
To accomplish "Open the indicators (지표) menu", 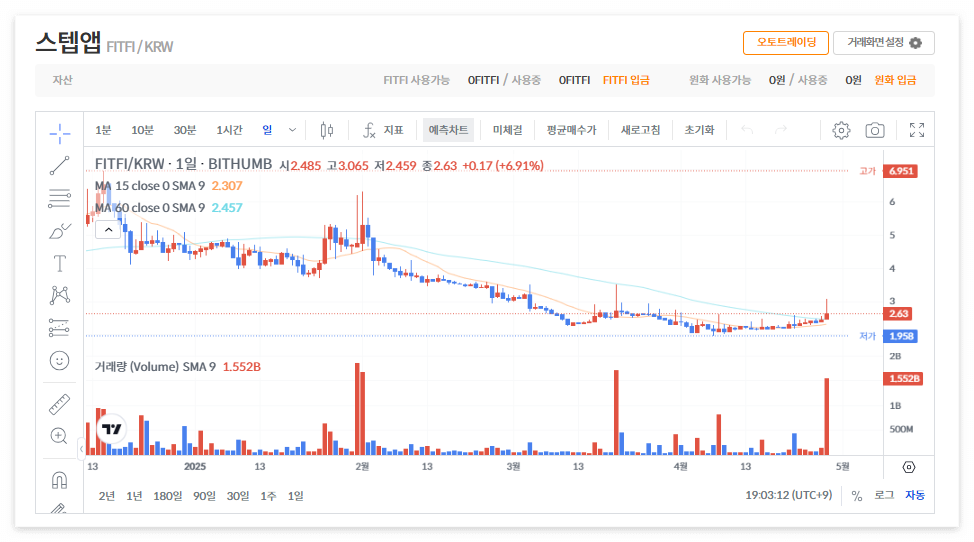I will coord(383,130).
